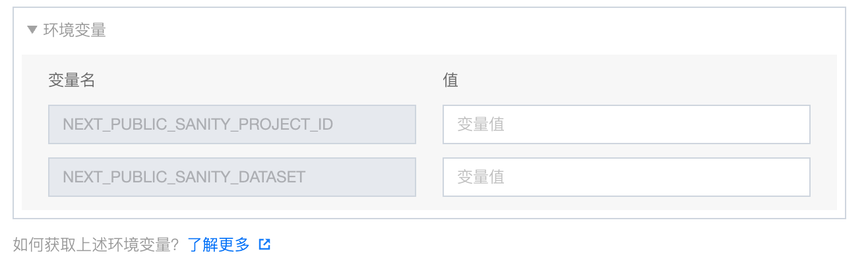The height and width of the screenshot is (266, 868).
Task: Follow the blue 了解更多 hyperlink
Action: tap(219, 245)
